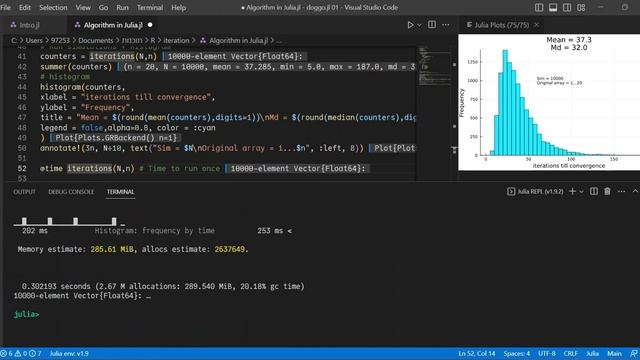Select the TERMINAL panel tab
Image resolution: width=640 pixels, height=360 pixels.
pyautogui.click(x=120, y=192)
